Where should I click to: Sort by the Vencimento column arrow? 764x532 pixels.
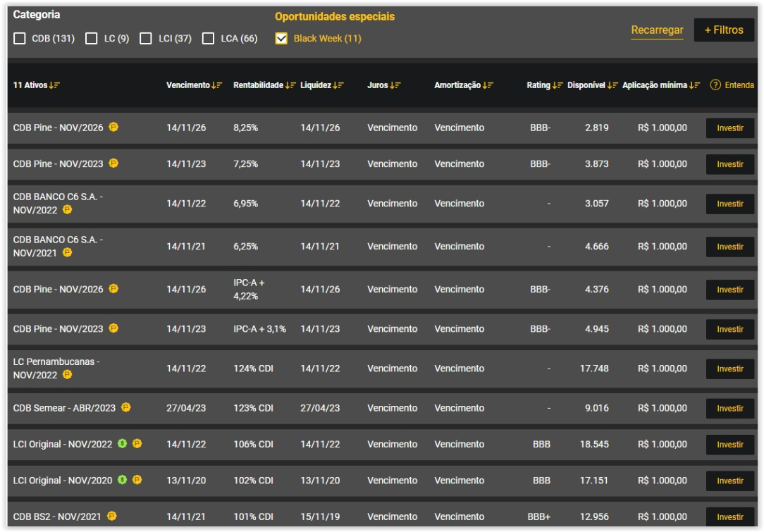tap(217, 85)
